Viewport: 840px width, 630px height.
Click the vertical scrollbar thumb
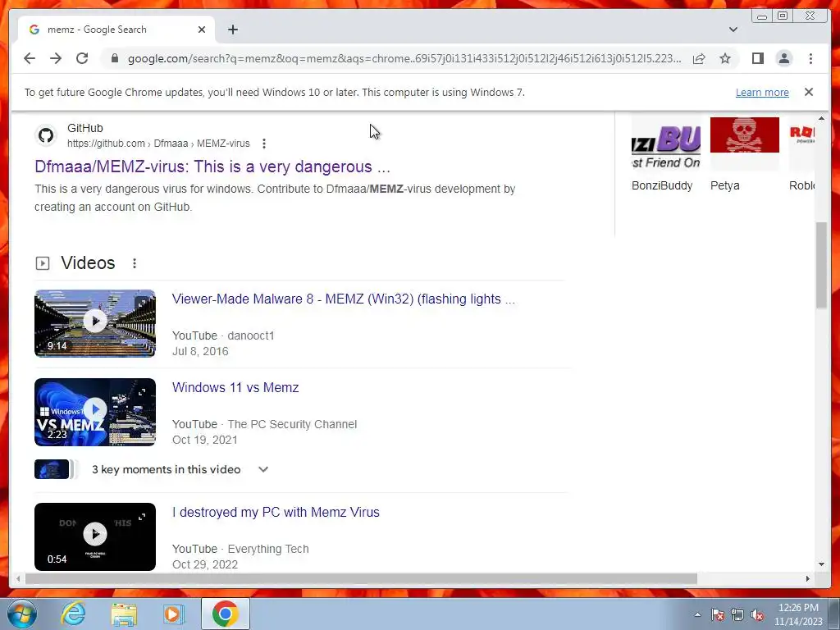click(x=821, y=265)
